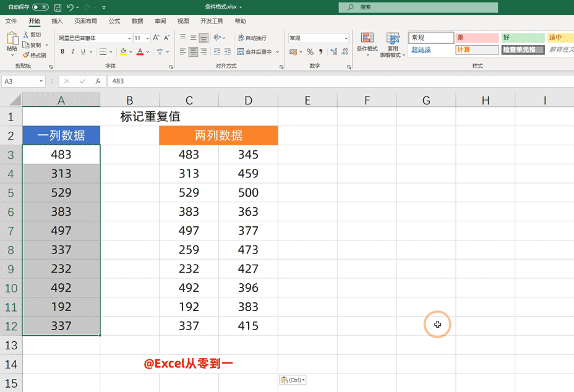Screen dimensions: 574x392
Task: Apply Italic formatting
Action: [73, 52]
